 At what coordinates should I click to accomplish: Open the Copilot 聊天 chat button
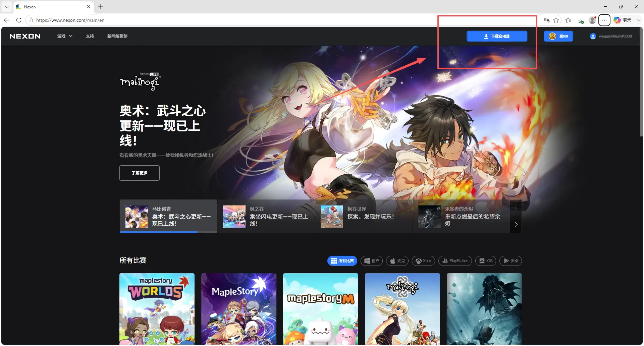coord(623,20)
